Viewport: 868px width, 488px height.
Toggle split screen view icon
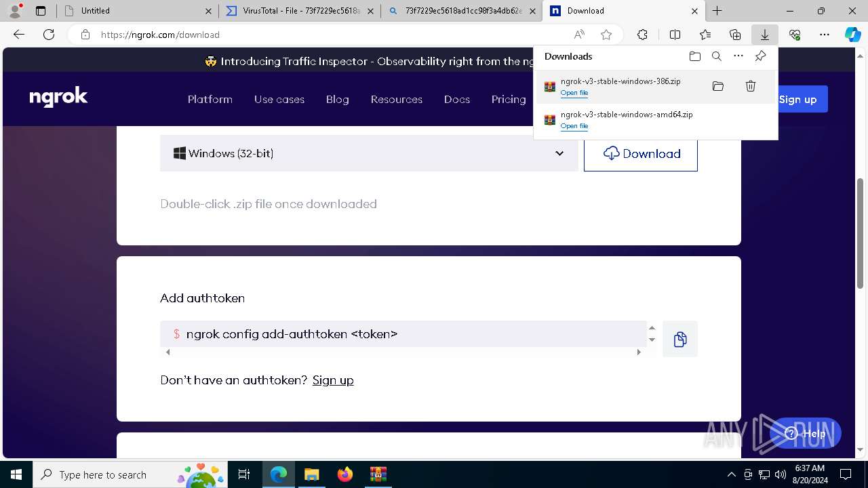675,35
